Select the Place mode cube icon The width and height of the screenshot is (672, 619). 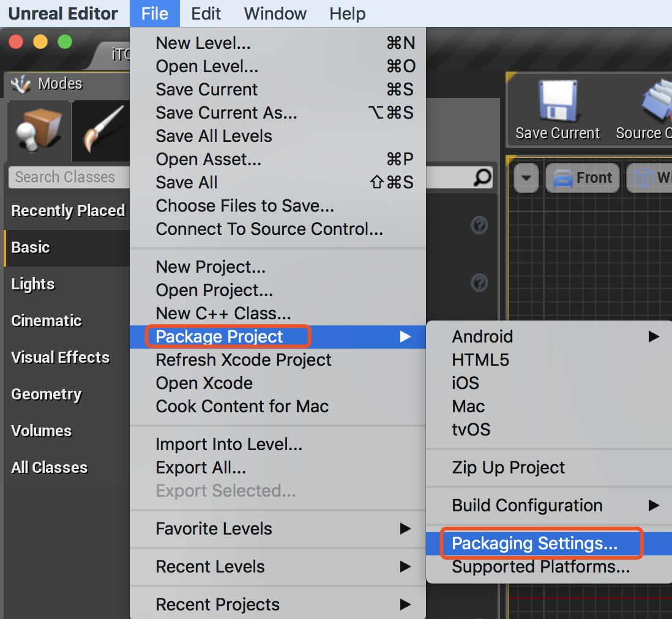click(39, 131)
